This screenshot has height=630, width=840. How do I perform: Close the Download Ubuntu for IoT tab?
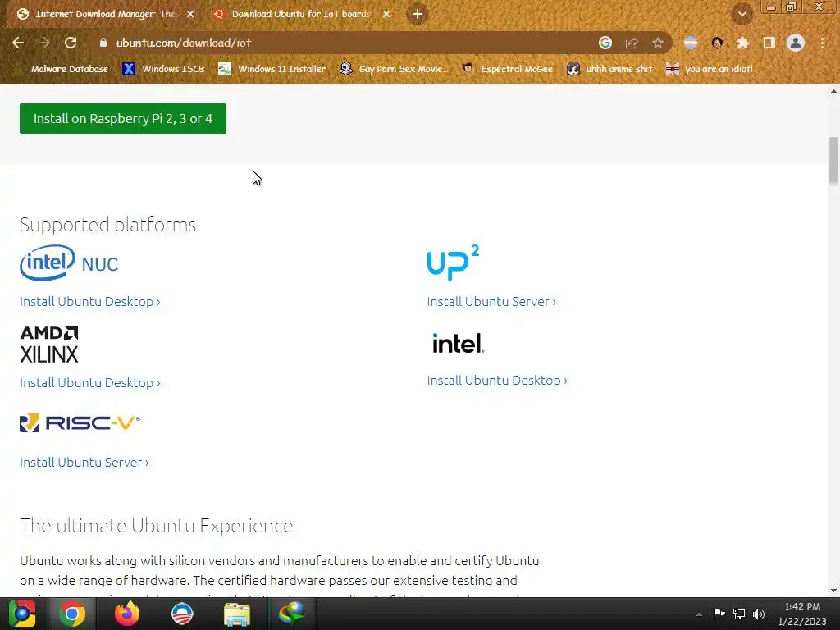386,15
